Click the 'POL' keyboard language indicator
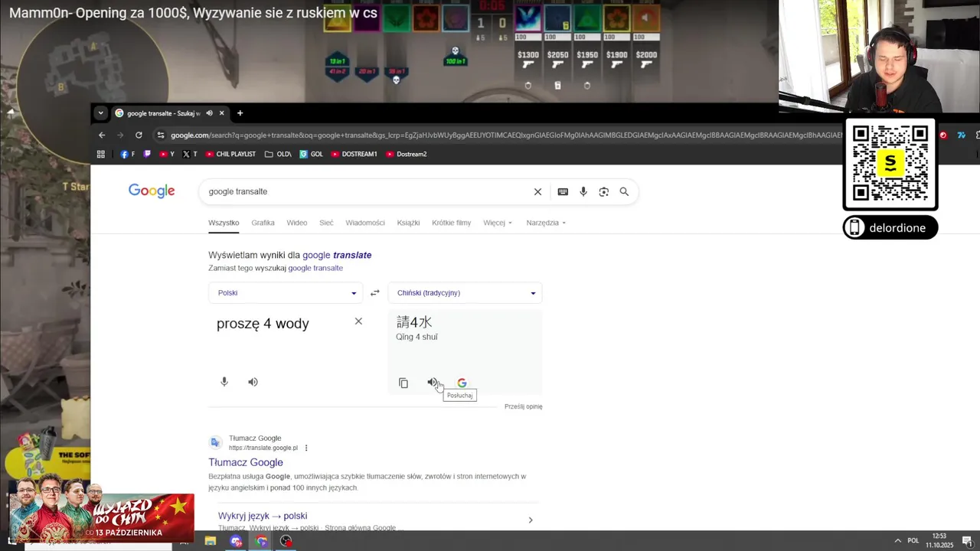The width and height of the screenshot is (980, 551). click(x=913, y=541)
